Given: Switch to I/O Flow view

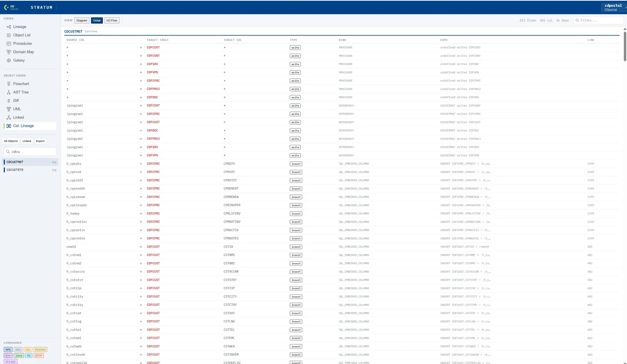Looking at the screenshot, I should (x=112, y=20).
